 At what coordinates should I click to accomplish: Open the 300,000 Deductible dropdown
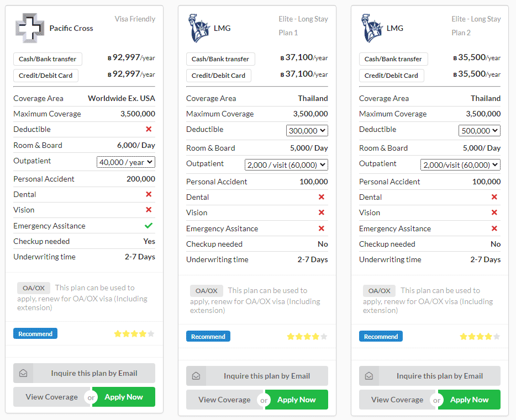pos(307,130)
